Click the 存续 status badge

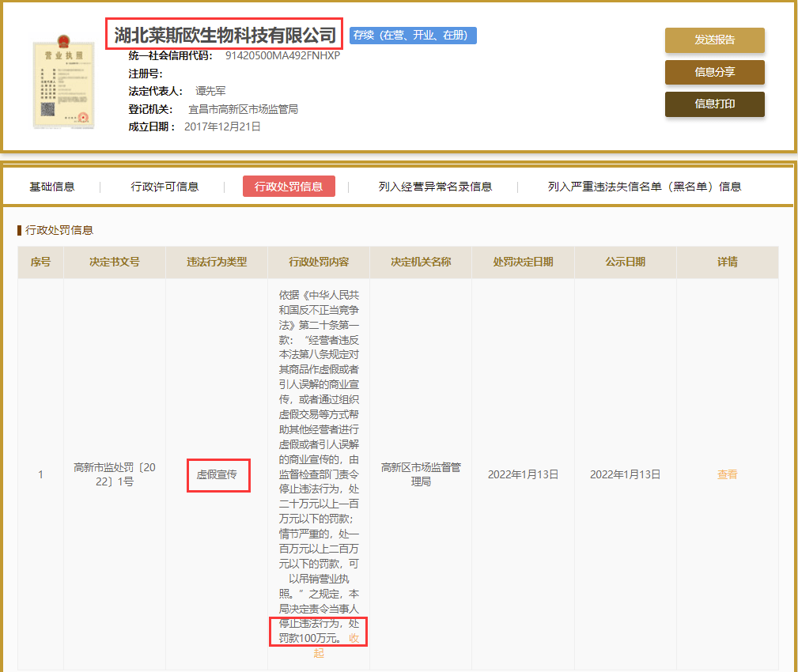[x=413, y=36]
